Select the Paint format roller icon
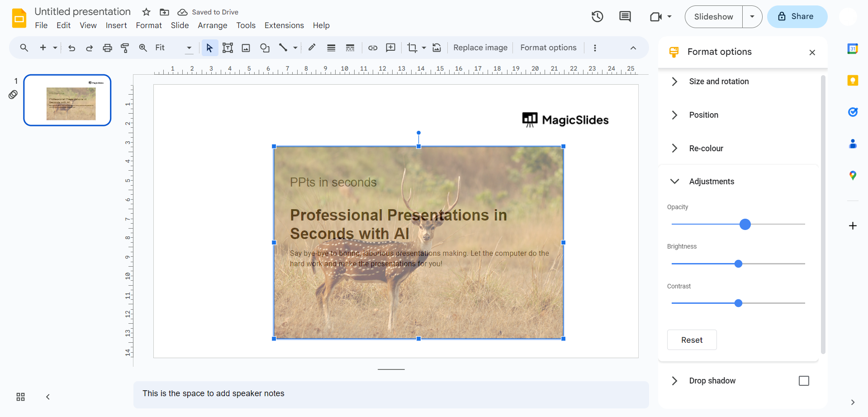Image resolution: width=868 pixels, height=417 pixels. (x=125, y=48)
